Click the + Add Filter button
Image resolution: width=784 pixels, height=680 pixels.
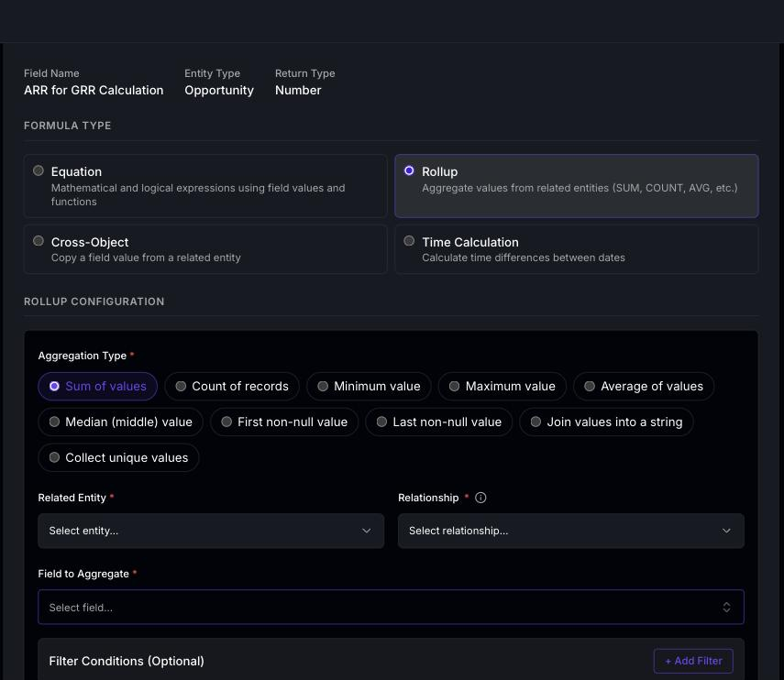pyautogui.click(x=693, y=661)
